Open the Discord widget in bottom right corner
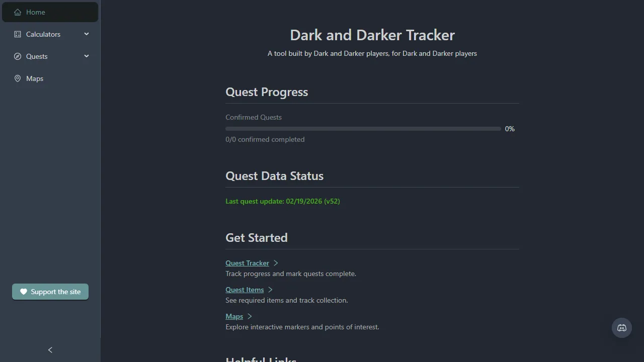 tap(621, 328)
